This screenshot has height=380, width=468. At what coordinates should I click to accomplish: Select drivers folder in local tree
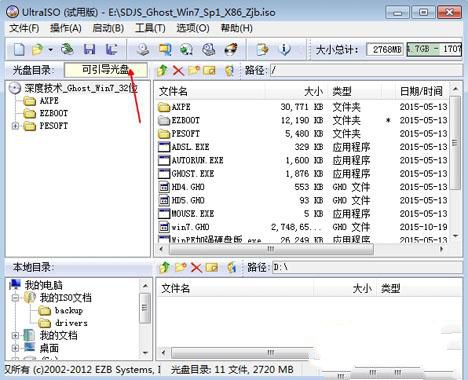coord(71,323)
